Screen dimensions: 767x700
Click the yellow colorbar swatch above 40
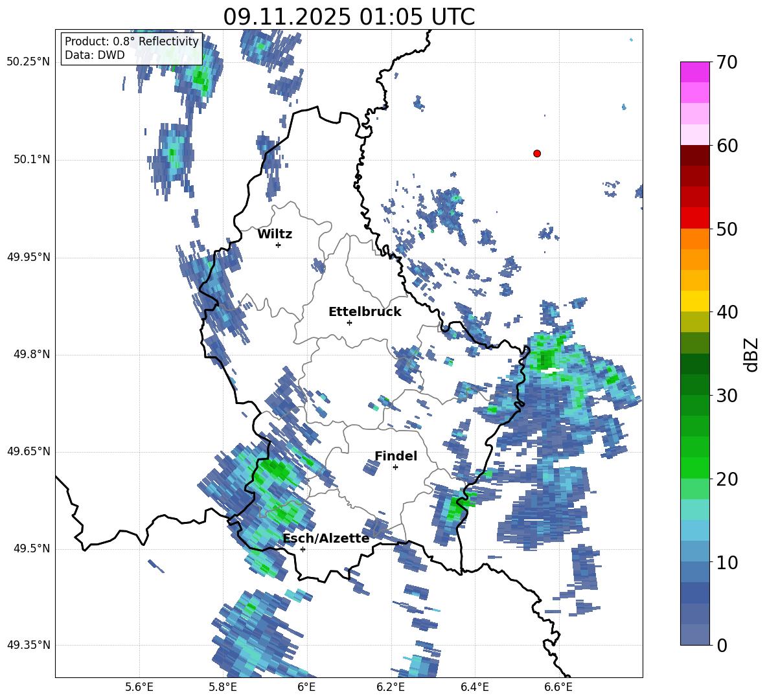694,301
